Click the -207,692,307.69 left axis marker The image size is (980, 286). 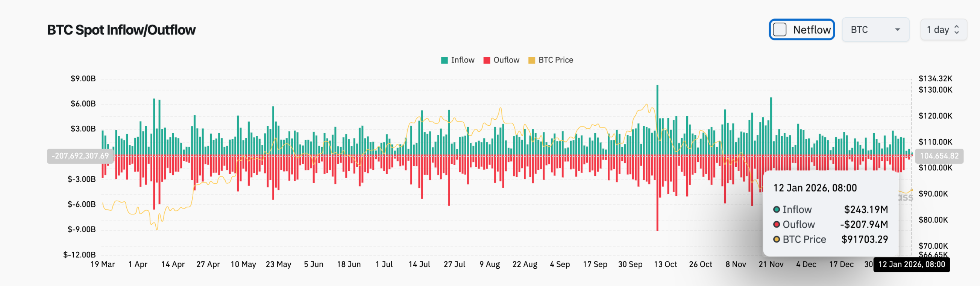click(80, 156)
